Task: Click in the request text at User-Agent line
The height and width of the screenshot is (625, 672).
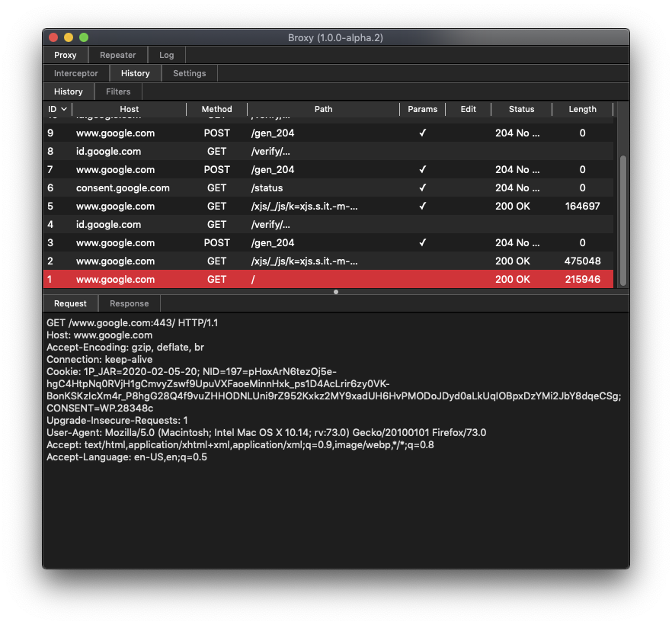Action: point(266,432)
